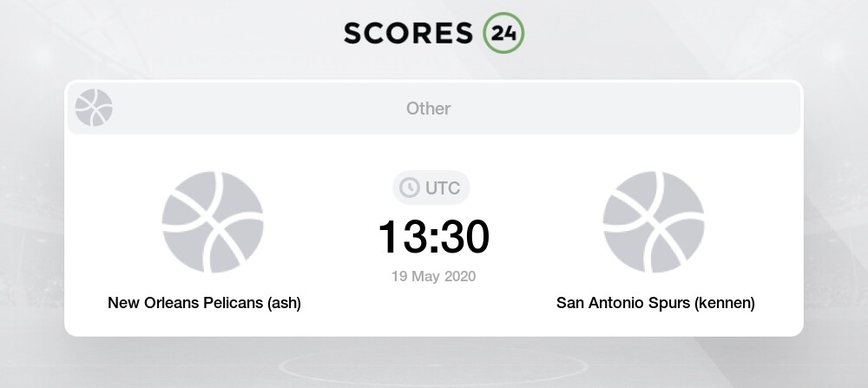
Task: Open the New Orleans Pelicans (ash) team name
Action: click(x=204, y=303)
